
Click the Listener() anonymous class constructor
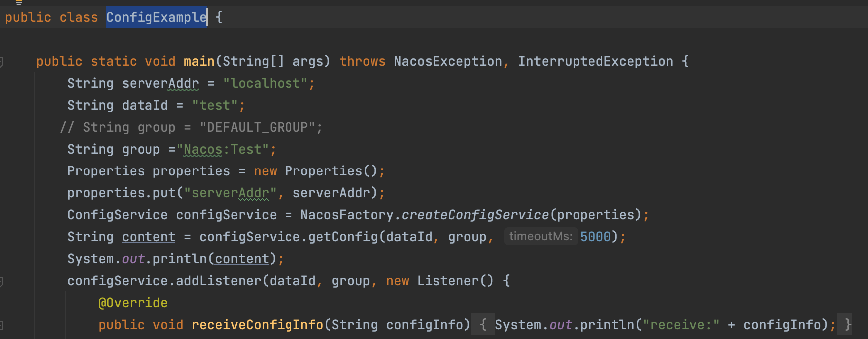455,281
